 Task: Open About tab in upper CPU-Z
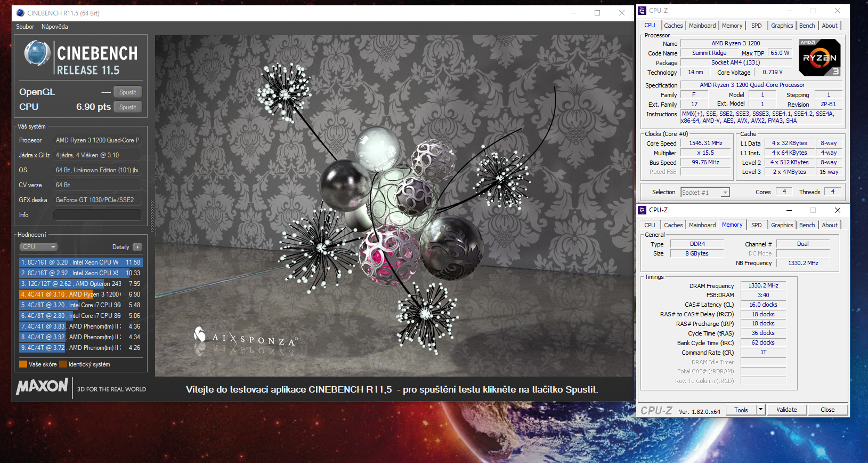[x=829, y=26]
